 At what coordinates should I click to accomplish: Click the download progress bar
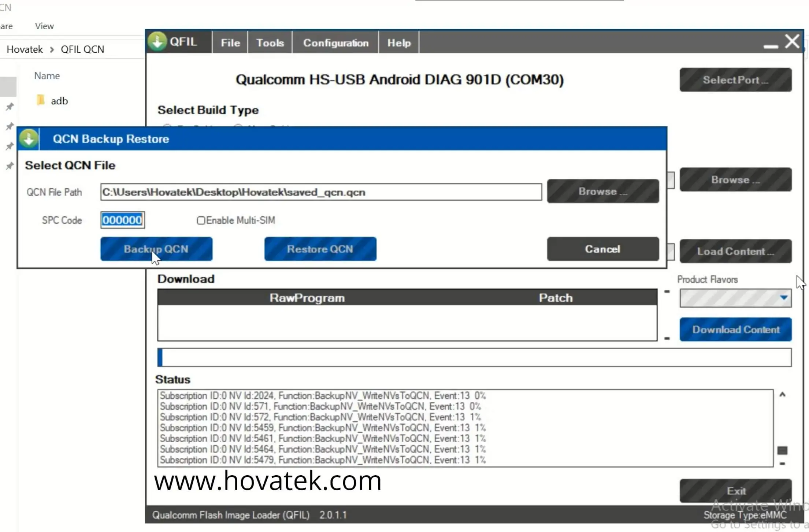pos(474,357)
